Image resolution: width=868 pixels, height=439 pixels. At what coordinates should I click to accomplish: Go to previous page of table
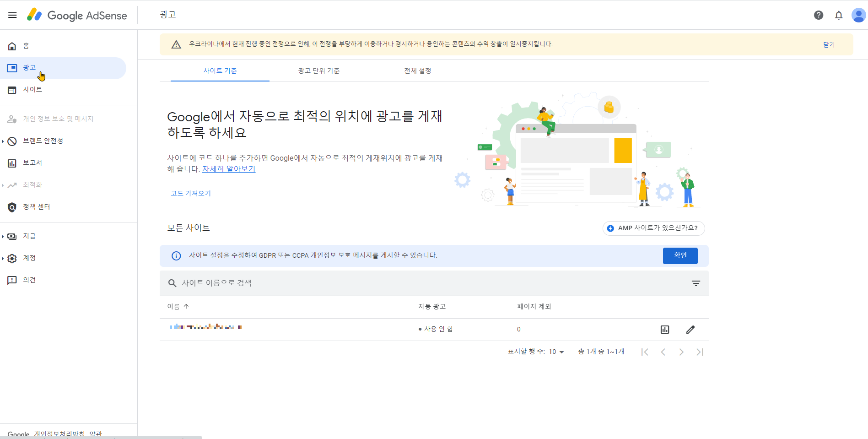click(x=663, y=352)
